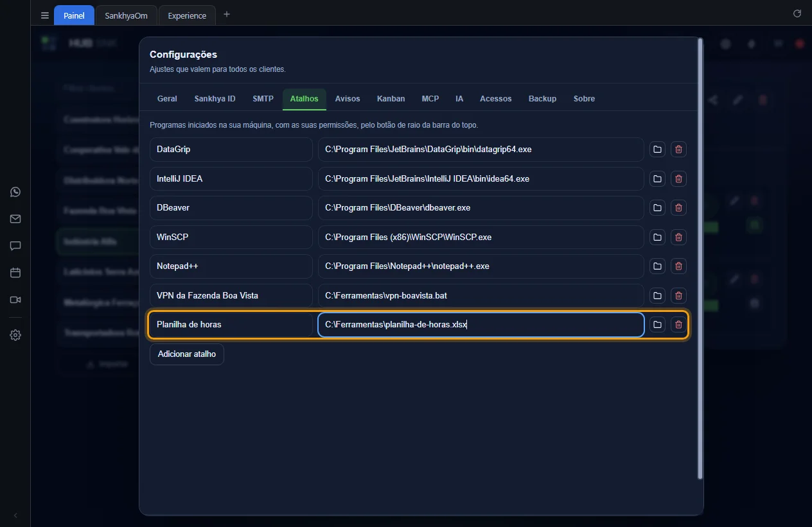Viewport: 812px width, 527px height.
Task: Open the Sankhya ID settings tab
Action: tap(215, 99)
